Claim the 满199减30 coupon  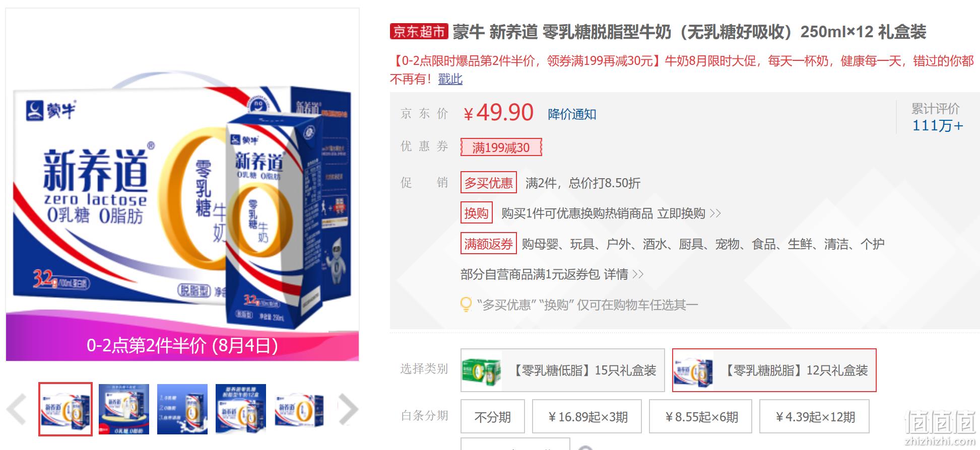coord(501,147)
